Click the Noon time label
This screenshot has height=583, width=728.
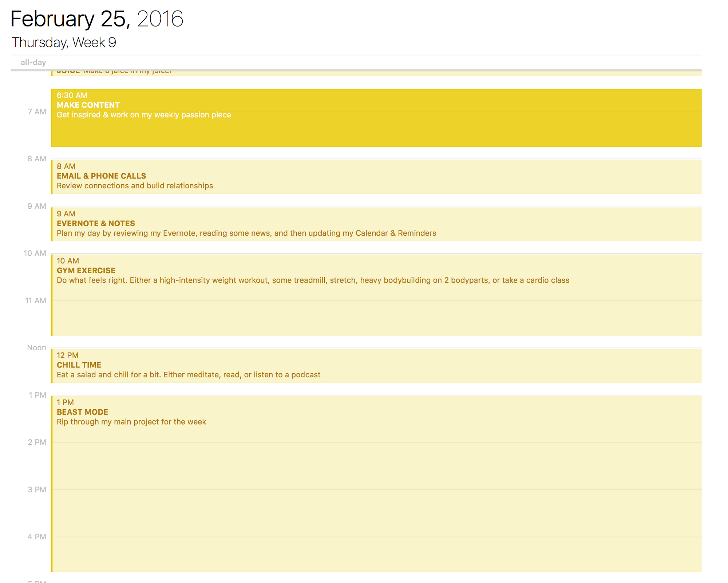(x=36, y=348)
